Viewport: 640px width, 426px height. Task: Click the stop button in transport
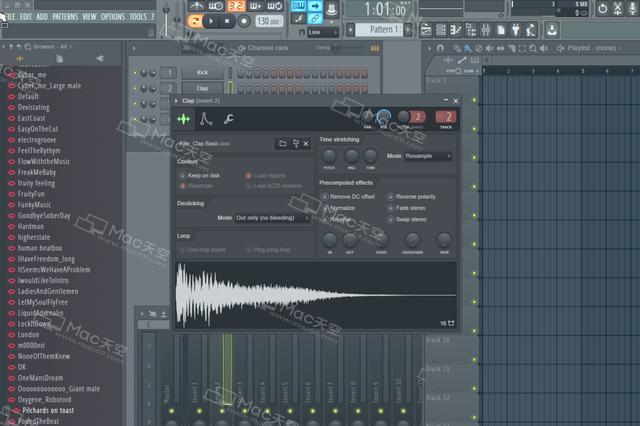[227, 21]
